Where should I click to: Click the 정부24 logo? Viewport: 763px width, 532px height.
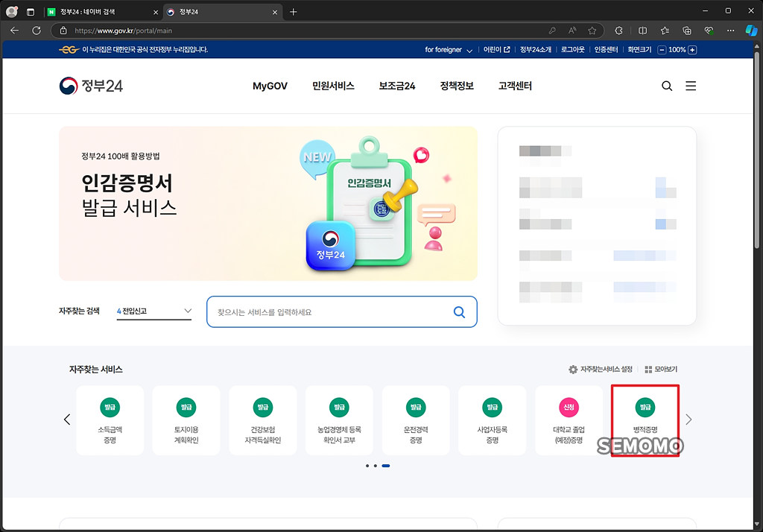(91, 86)
